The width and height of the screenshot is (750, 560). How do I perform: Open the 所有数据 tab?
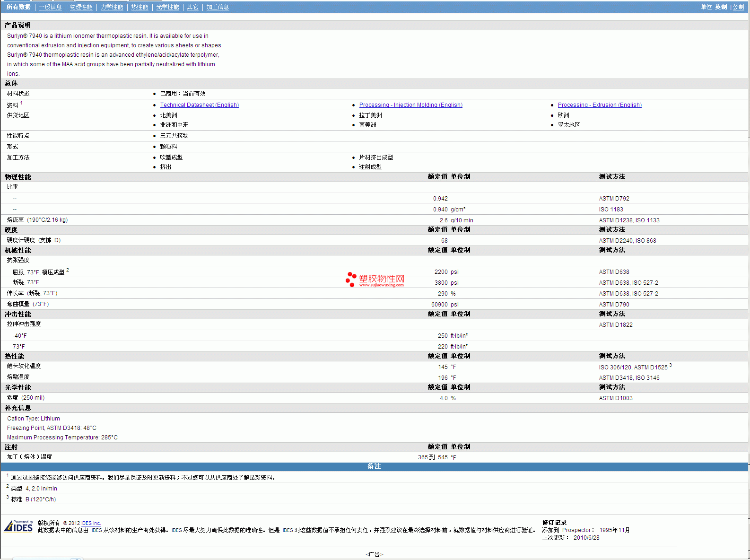coord(18,7)
